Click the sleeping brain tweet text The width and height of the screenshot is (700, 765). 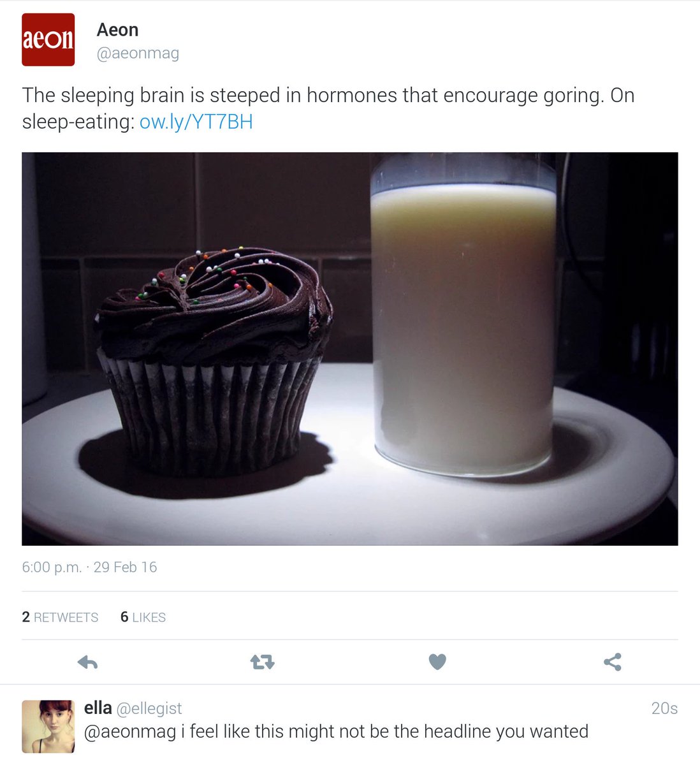coord(328,108)
